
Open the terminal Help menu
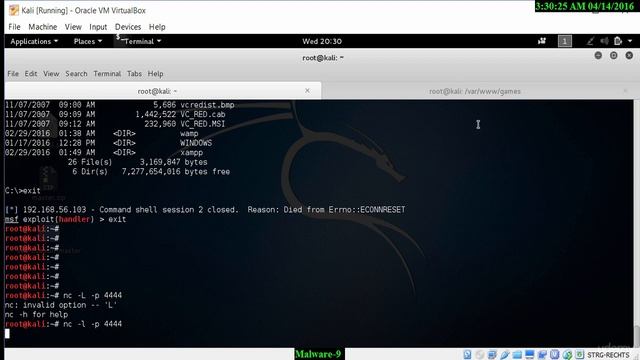(156, 74)
